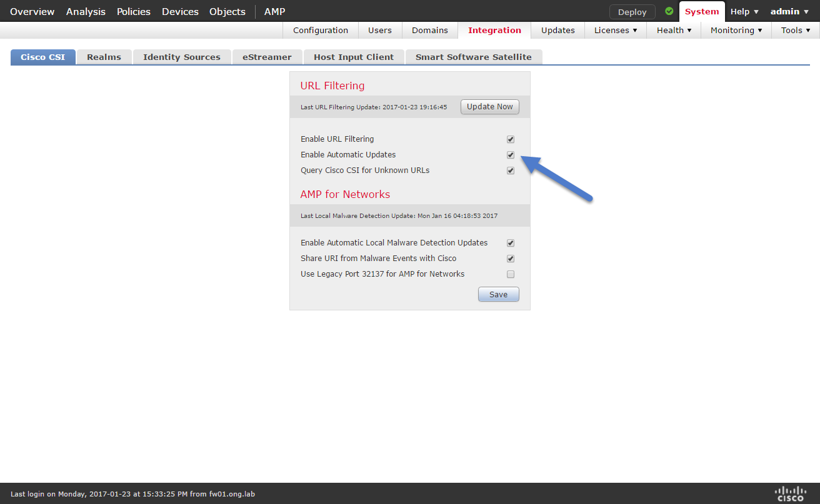
Task: Click the Last URL Filtering Update timestamp
Action: [x=374, y=107]
